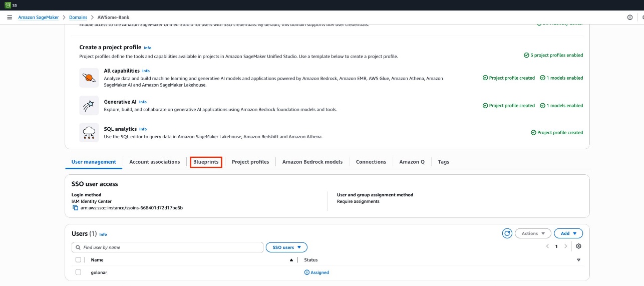Click Info link beside SQL analytics
Screen dimensions: 644x286
143,129
